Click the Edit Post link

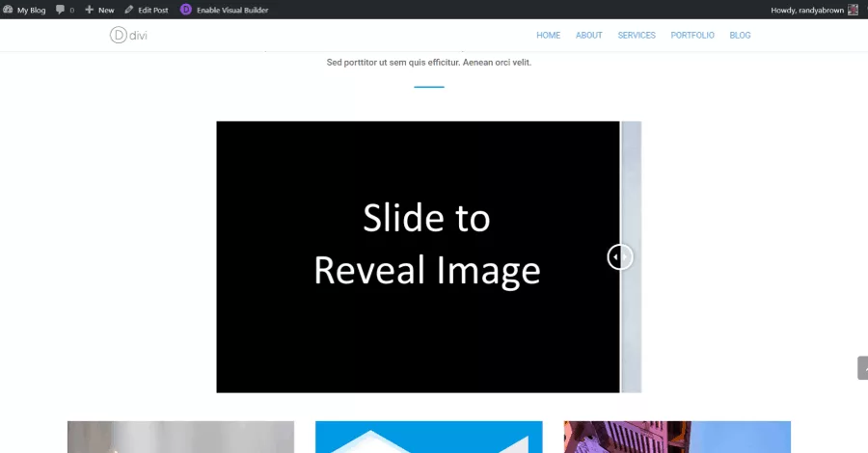coord(147,10)
